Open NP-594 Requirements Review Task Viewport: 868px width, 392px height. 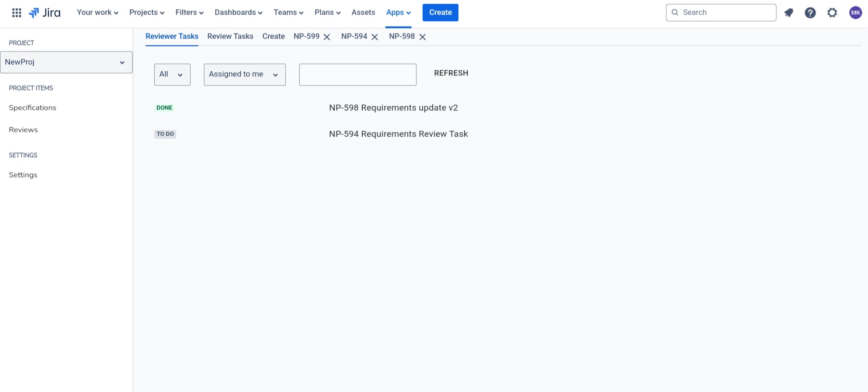(x=399, y=134)
